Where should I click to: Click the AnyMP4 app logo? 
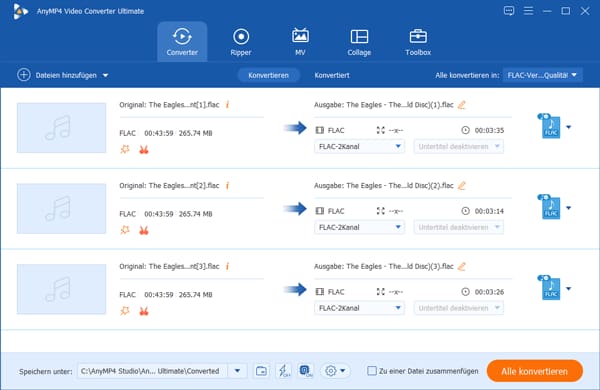[20, 11]
